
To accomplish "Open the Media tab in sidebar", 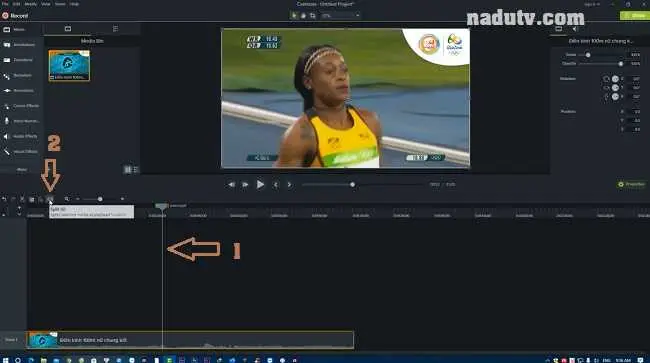I will click(x=15, y=29).
